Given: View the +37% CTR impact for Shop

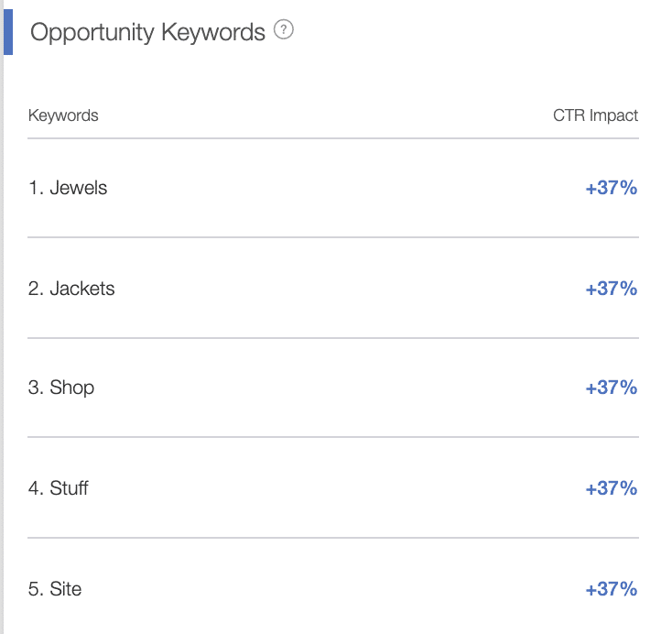Looking at the screenshot, I should pyautogui.click(x=612, y=388).
